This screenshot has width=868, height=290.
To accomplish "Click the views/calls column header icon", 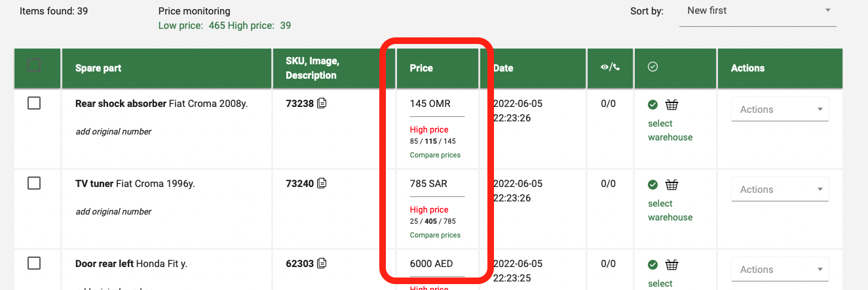I will (x=610, y=68).
